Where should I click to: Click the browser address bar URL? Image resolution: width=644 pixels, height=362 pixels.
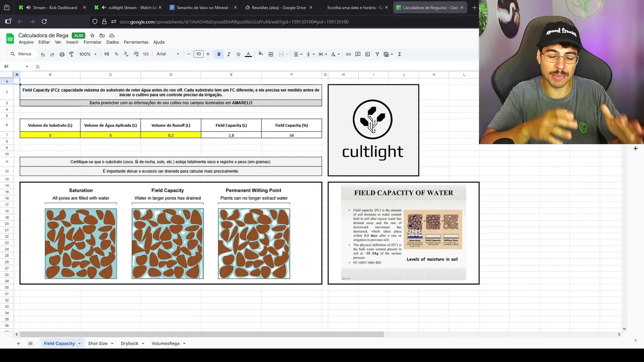(x=234, y=22)
